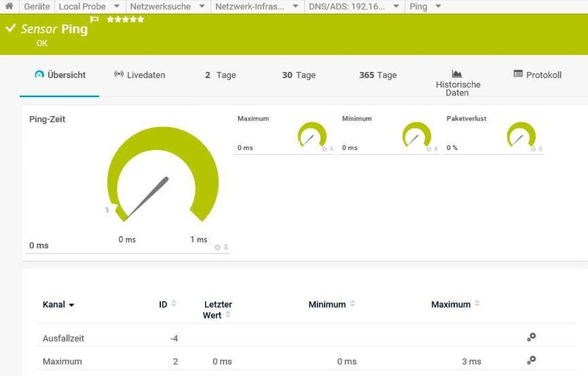The height and width of the screenshot is (376, 588).
Task: Open channel settings for Ausfallzeit row
Action: 531,337
